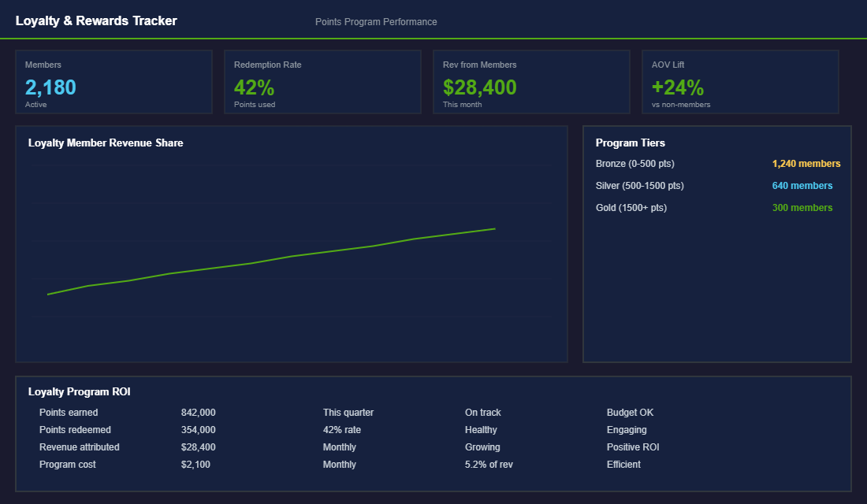Click the Loyalty & Rewards Tracker title
This screenshot has height=504, width=867.
point(96,20)
